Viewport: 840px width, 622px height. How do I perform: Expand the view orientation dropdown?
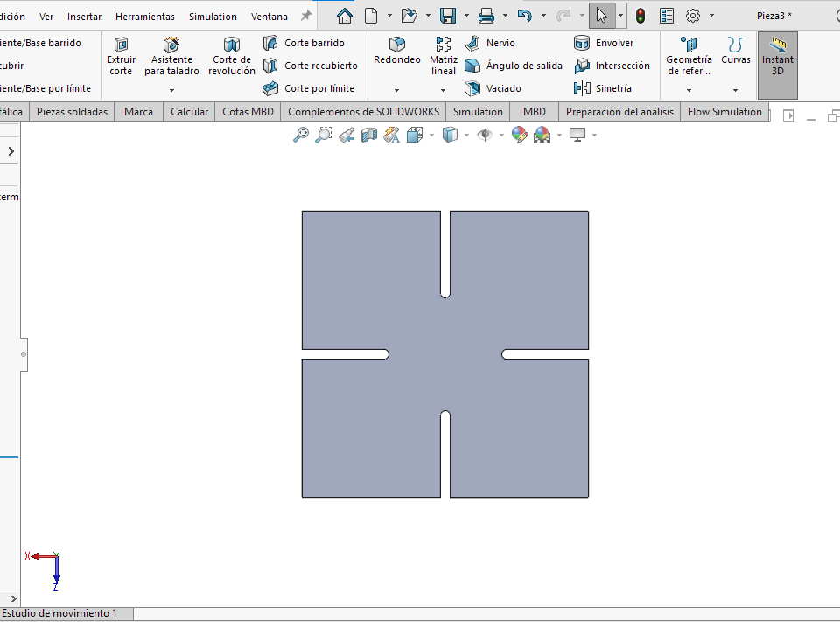(432, 135)
